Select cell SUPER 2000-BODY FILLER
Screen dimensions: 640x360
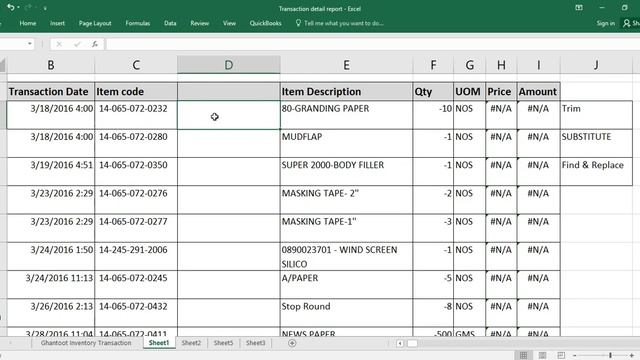(x=346, y=171)
